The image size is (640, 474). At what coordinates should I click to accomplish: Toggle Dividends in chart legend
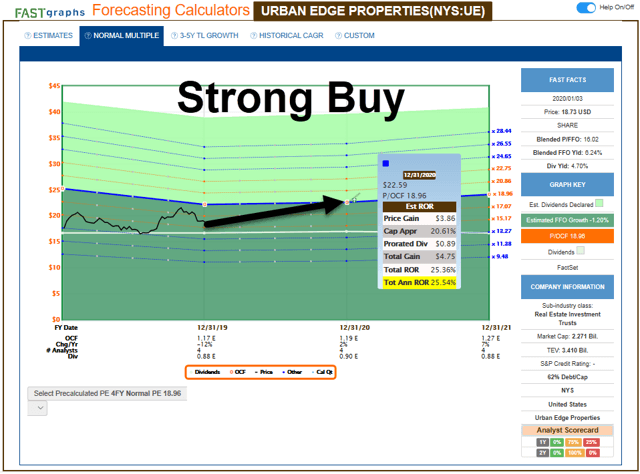[x=205, y=372]
